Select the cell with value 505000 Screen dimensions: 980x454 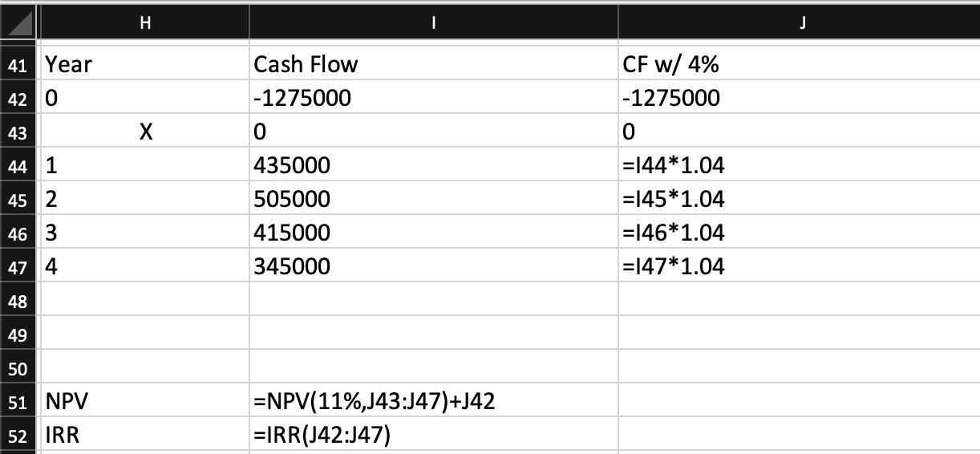click(x=434, y=199)
